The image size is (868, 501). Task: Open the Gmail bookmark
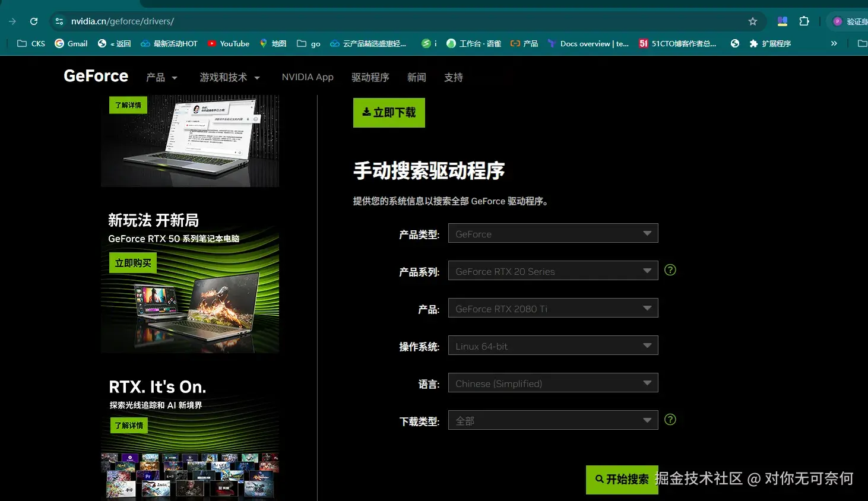click(71, 43)
